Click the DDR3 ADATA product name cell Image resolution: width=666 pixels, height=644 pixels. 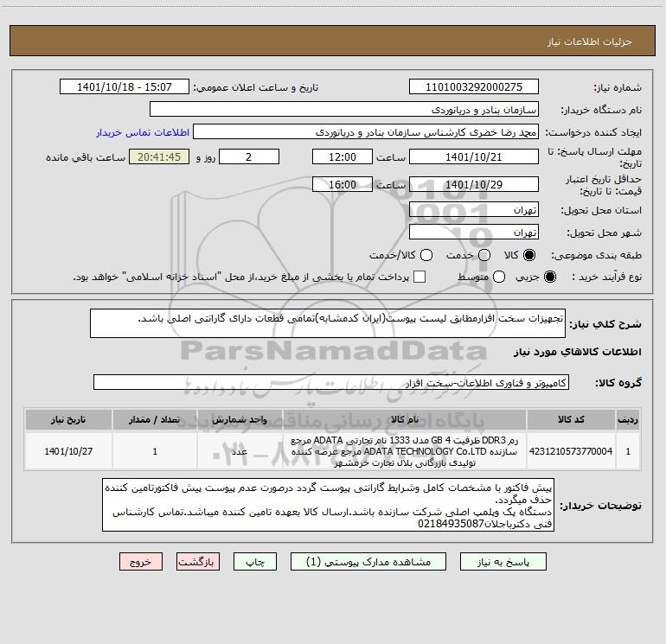[405, 451]
